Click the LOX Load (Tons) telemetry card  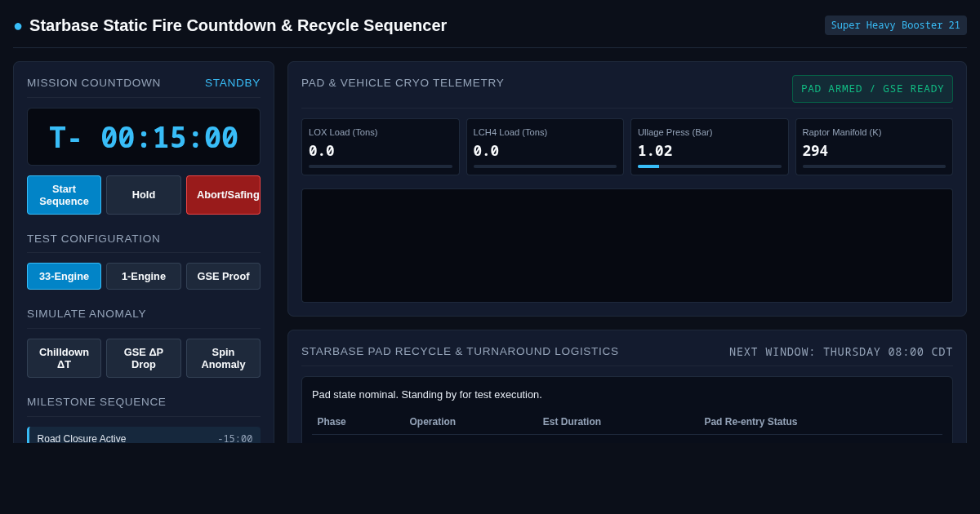381,147
